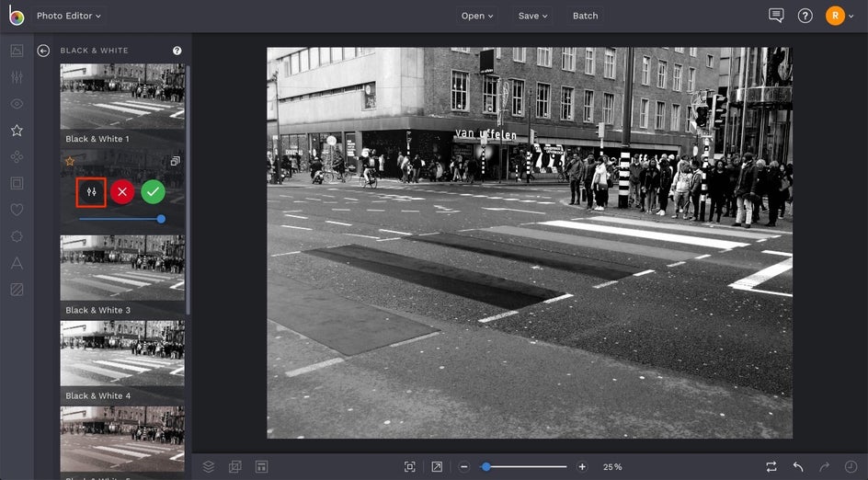868x480 pixels.
Task: Cancel the Black & White effect
Action: 122,192
